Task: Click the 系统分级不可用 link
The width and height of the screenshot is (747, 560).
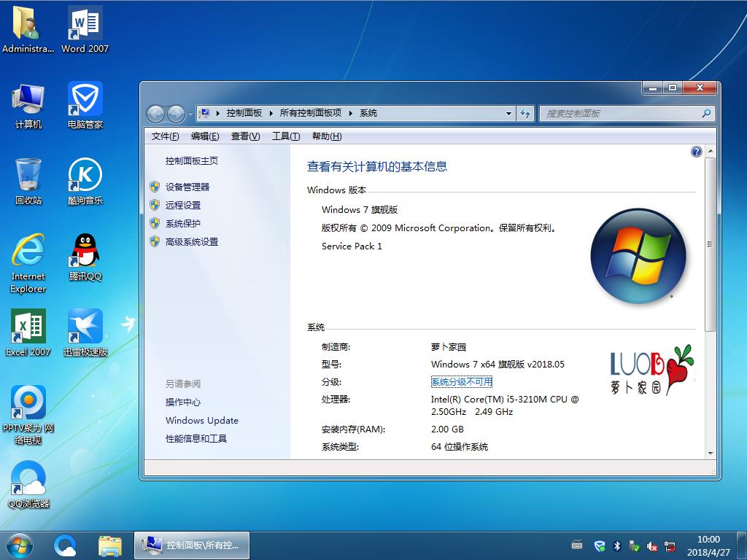Action: [461, 382]
